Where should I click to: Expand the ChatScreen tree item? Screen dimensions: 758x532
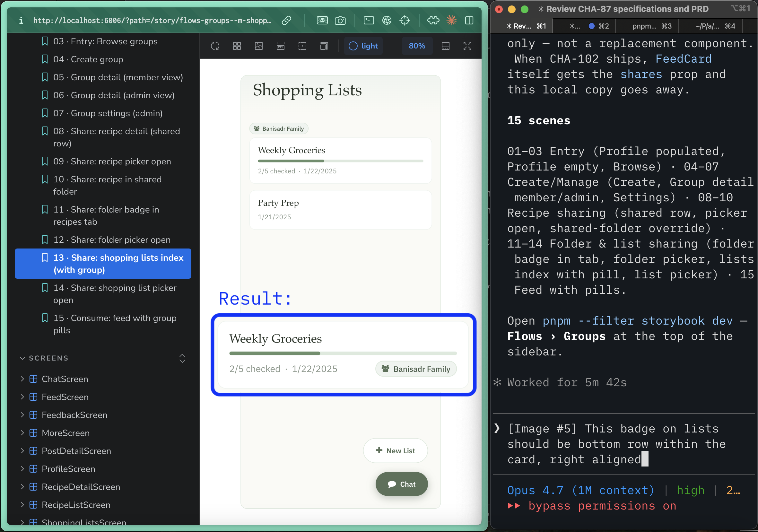click(22, 379)
